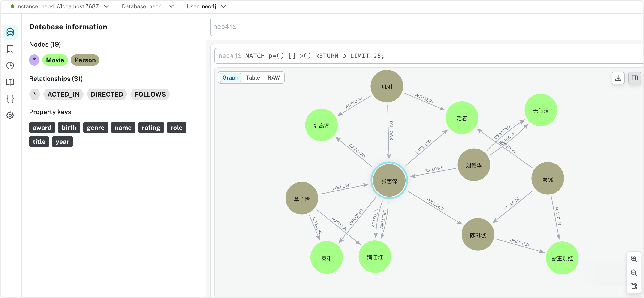Open the Guides book icon
Image resolution: width=644 pixels, height=298 pixels.
pos(10,82)
